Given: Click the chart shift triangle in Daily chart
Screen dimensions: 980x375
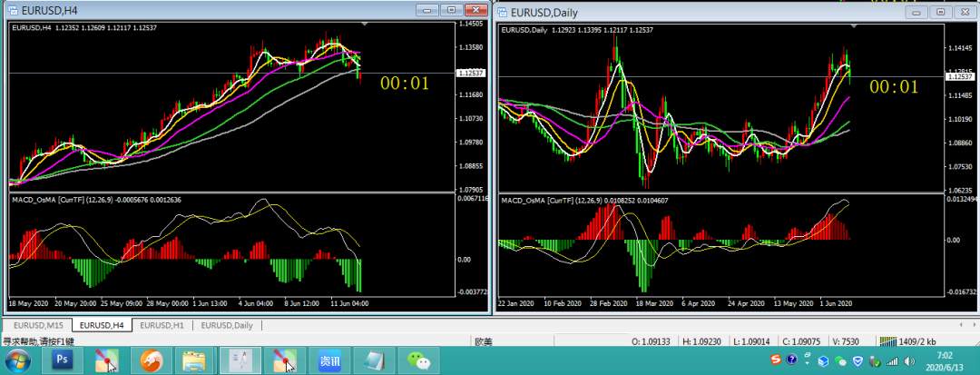Looking at the screenshot, I should 854,25.
